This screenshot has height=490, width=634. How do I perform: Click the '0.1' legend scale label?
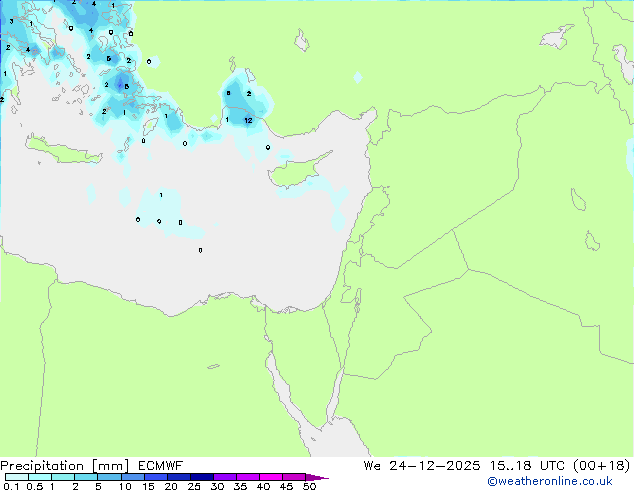pos(11,486)
